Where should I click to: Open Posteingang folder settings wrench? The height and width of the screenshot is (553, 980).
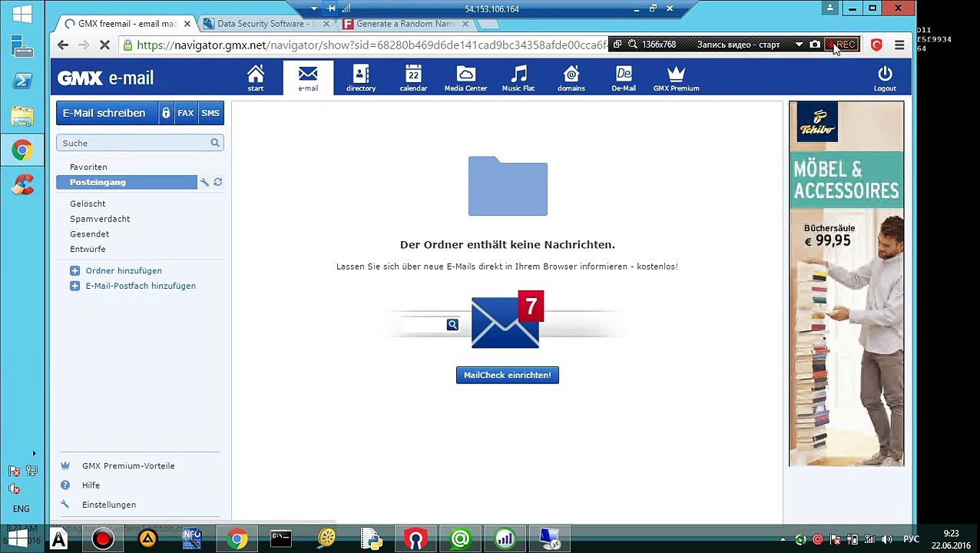pos(204,182)
